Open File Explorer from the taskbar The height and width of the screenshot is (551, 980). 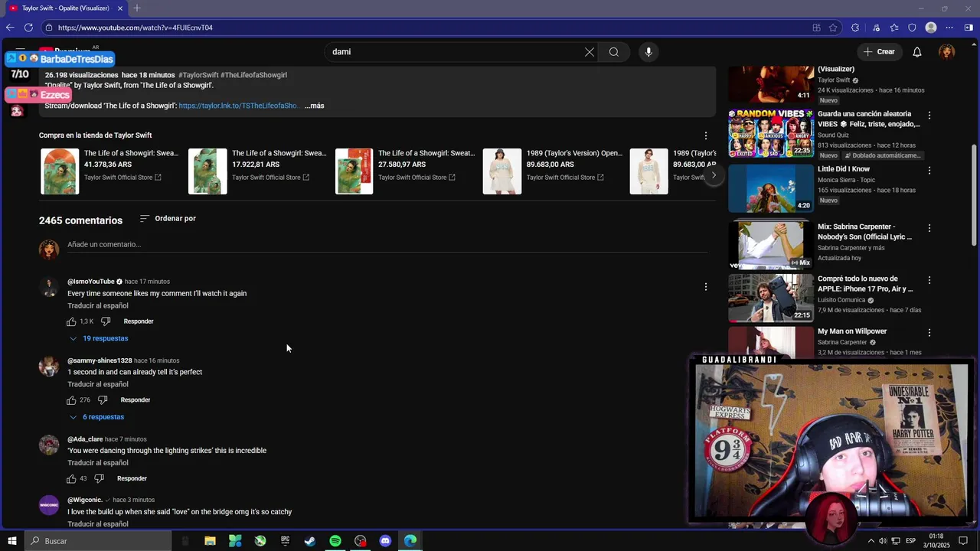[210, 541]
